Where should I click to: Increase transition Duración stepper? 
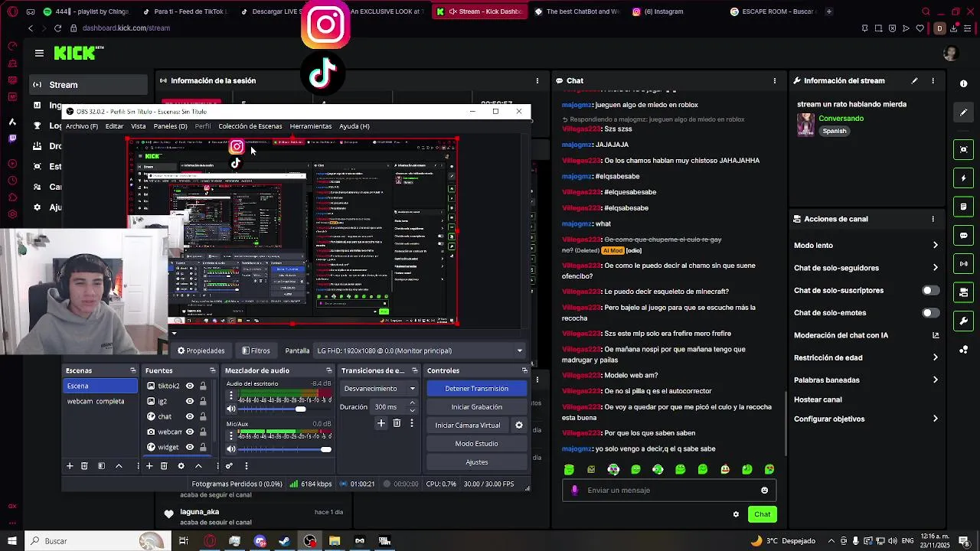tap(412, 403)
